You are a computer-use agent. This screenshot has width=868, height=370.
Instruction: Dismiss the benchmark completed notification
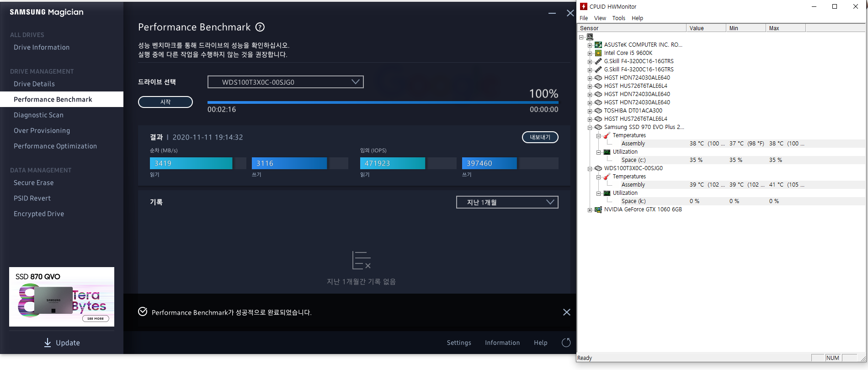pyautogui.click(x=567, y=312)
